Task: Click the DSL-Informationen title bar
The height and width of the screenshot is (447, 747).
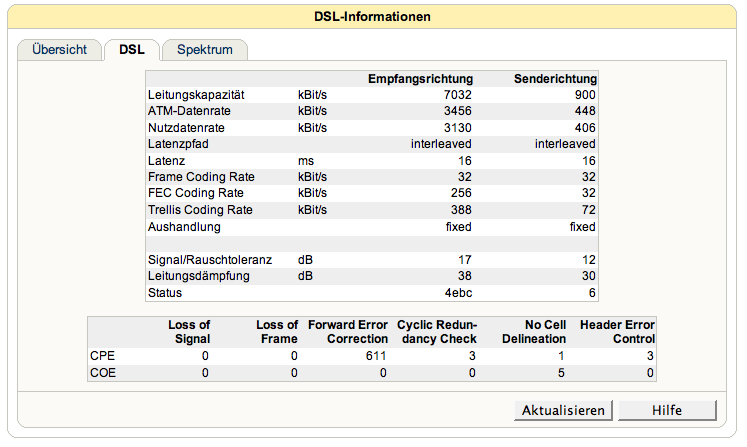Action: point(373,16)
